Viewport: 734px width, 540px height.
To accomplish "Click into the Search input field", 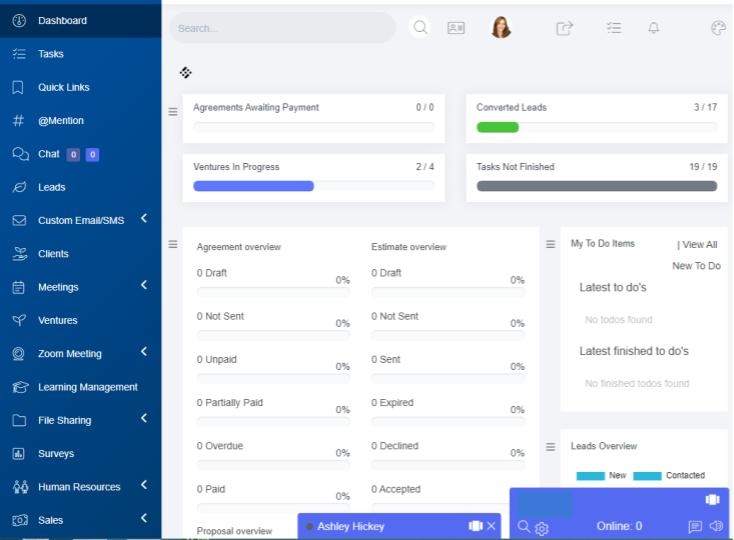I will pos(282,28).
